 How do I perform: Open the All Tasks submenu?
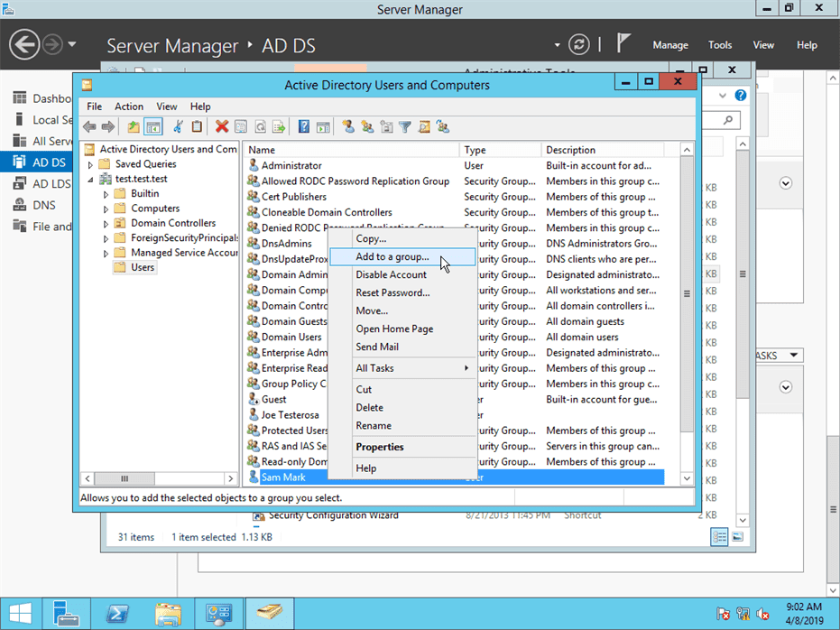coord(402,368)
